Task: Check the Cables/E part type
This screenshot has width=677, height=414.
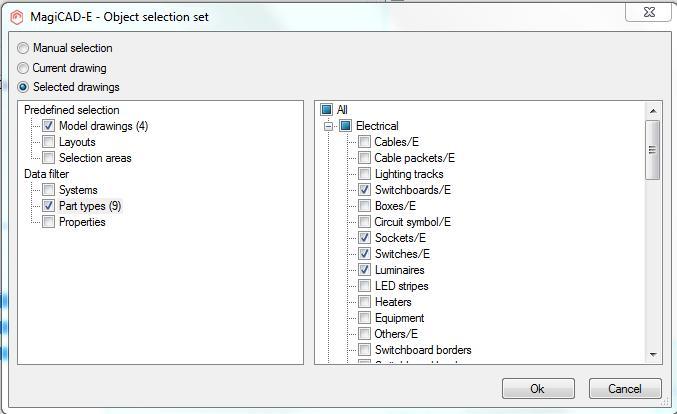Action: coord(364,142)
